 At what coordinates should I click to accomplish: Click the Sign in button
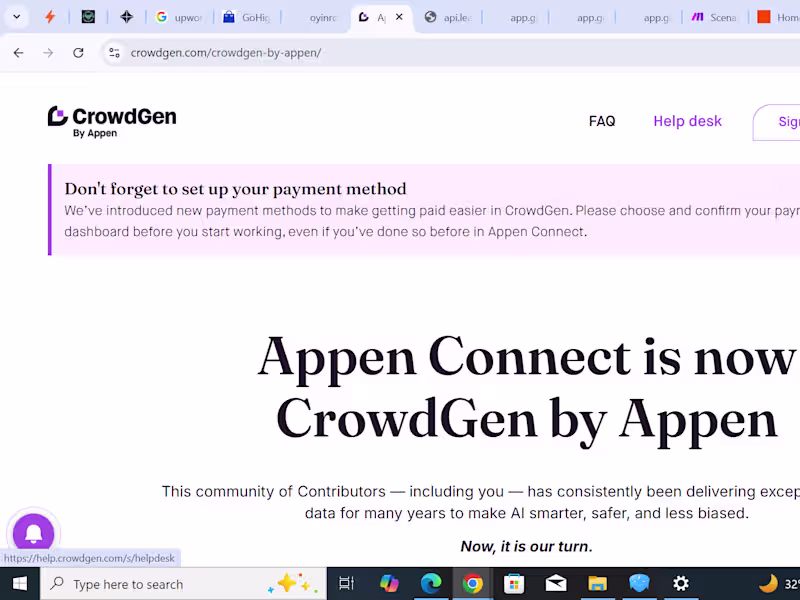coord(777,122)
